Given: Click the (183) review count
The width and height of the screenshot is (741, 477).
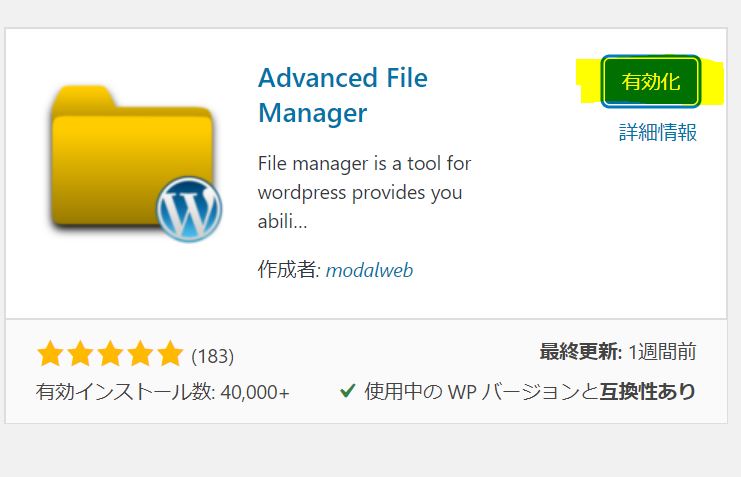Looking at the screenshot, I should tap(213, 356).
